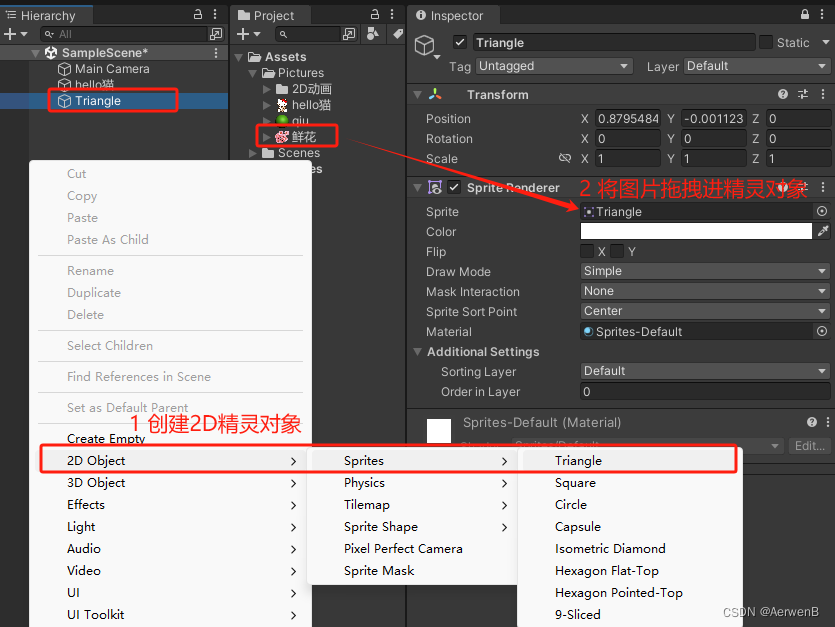Click the Triangle name field
Viewport: 835px width, 627px height.
click(x=614, y=42)
